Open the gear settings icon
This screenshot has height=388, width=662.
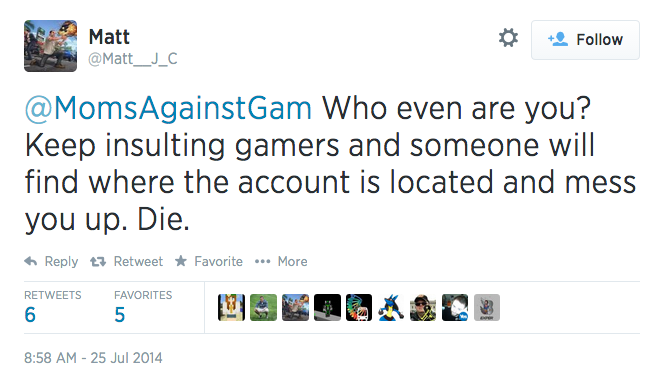pos(508,38)
